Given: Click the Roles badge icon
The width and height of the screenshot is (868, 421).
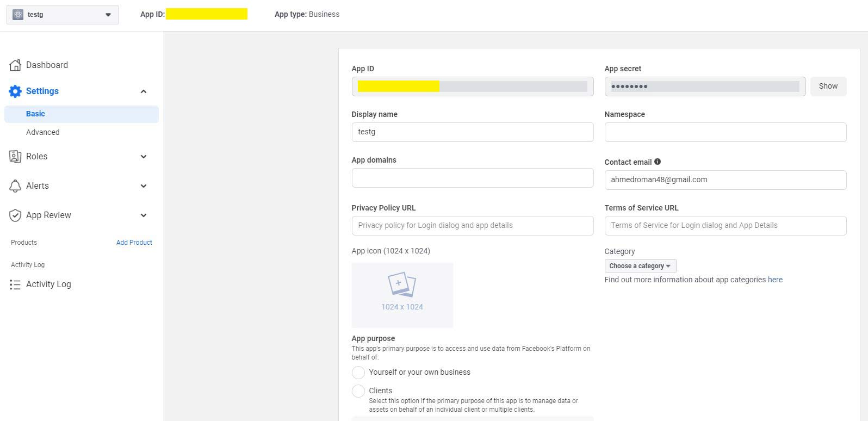Looking at the screenshot, I should 15,157.
